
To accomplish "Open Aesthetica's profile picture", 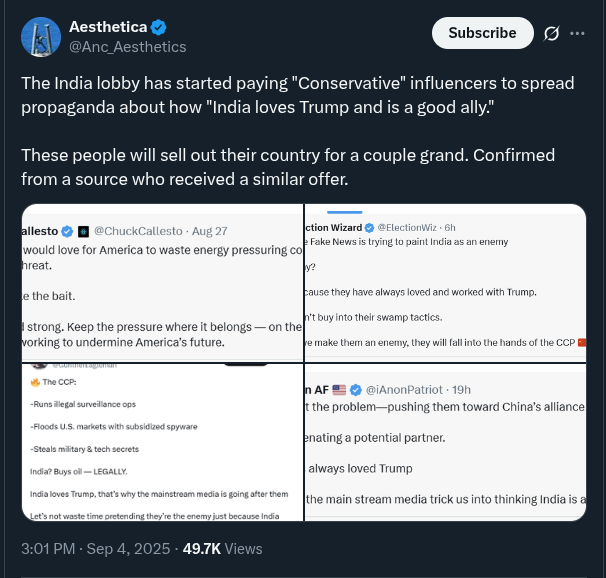I will point(41,37).
